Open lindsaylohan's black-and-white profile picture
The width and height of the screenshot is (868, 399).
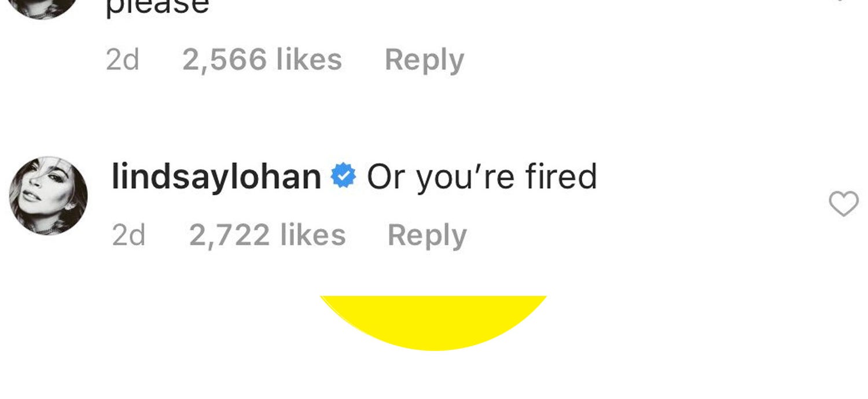click(x=49, y=196)
